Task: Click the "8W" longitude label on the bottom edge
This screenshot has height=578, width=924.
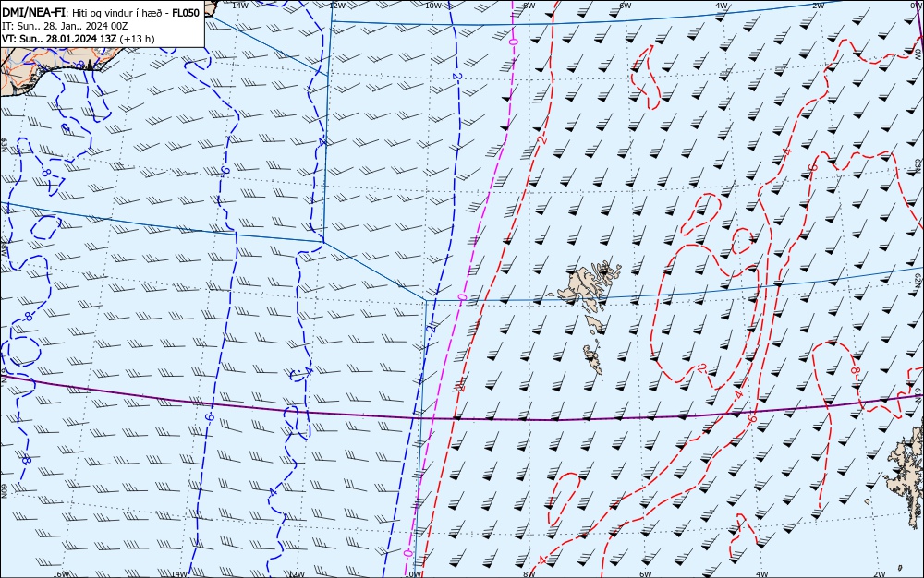Action: 529,574
